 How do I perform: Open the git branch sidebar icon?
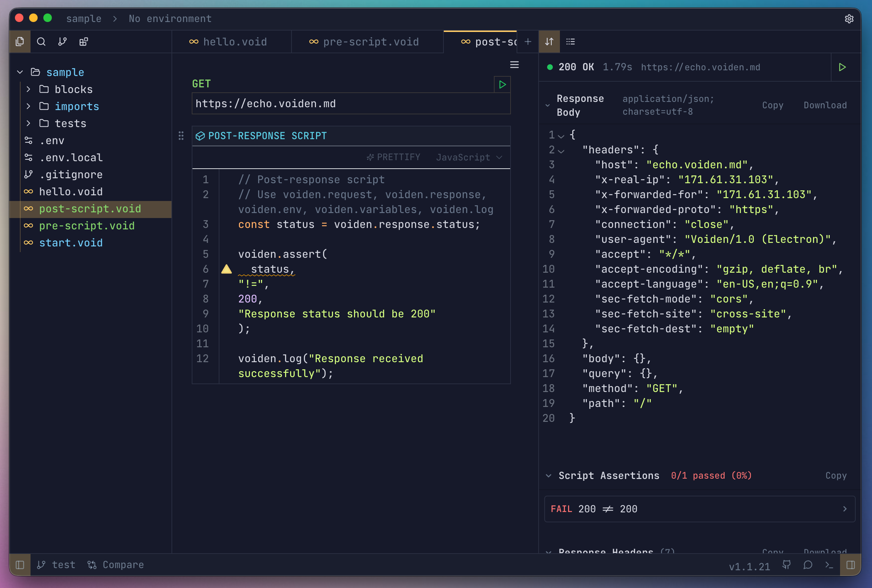[x=62, y=42]
